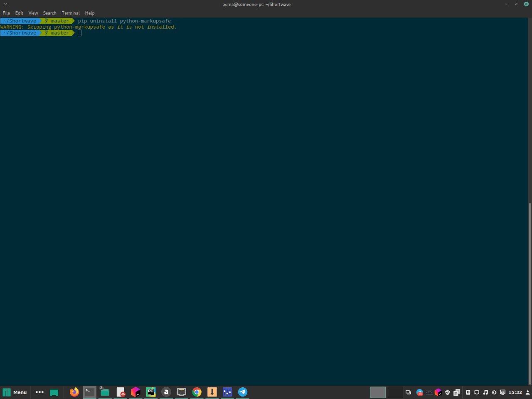Open the Help menu
This screenshot has width=532, height=399.
(90, 13)
